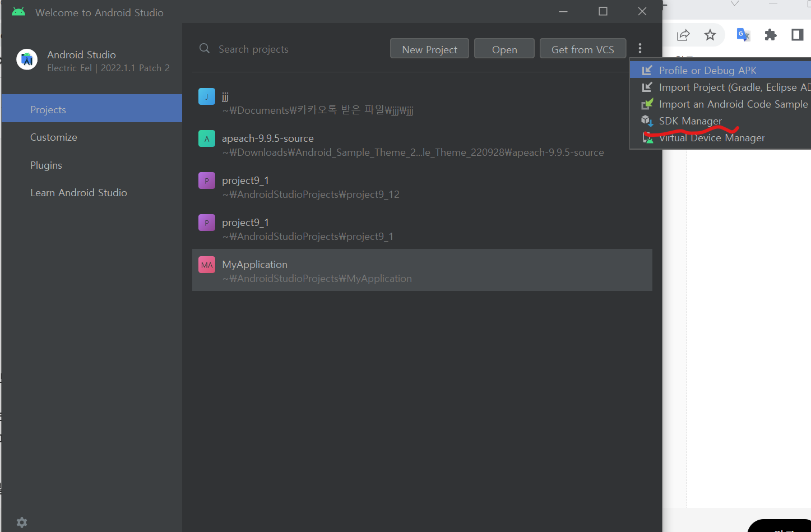811x532 pixels.
Task: Click the Search projects field
Action: 291,49
